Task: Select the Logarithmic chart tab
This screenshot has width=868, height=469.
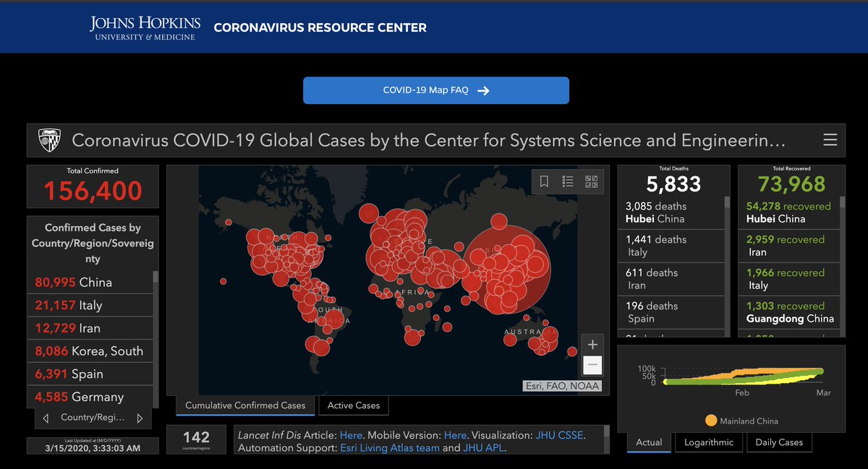Action: pyautogui.click(x=709, y=442)
